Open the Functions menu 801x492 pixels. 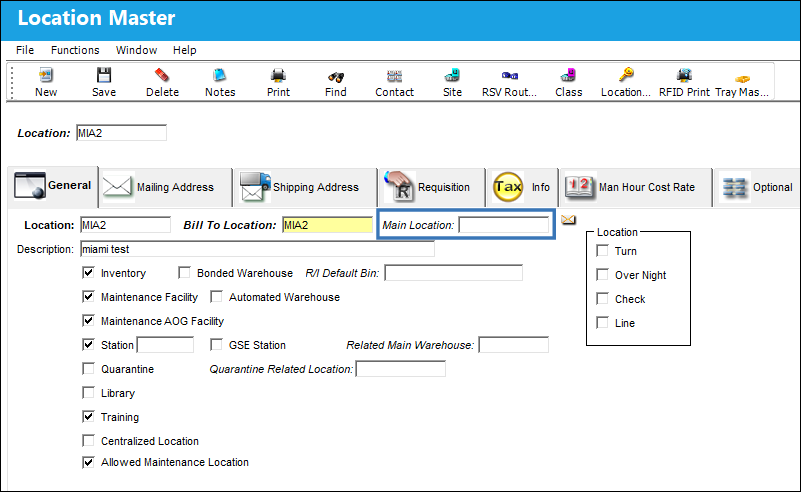(75, 50)
